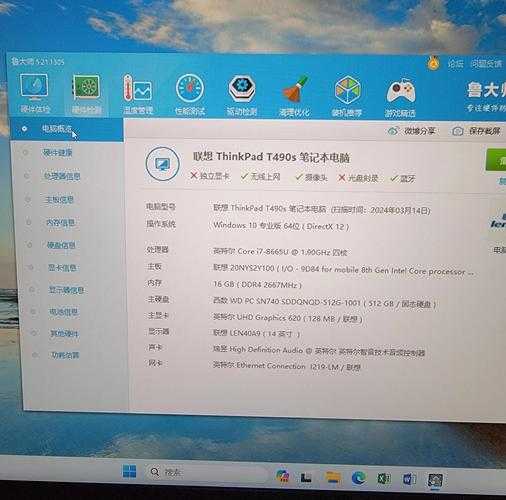Viewport: 506px width, 500px height.
Task: Click the LEN40A9 display value
Action: point(256,333)
